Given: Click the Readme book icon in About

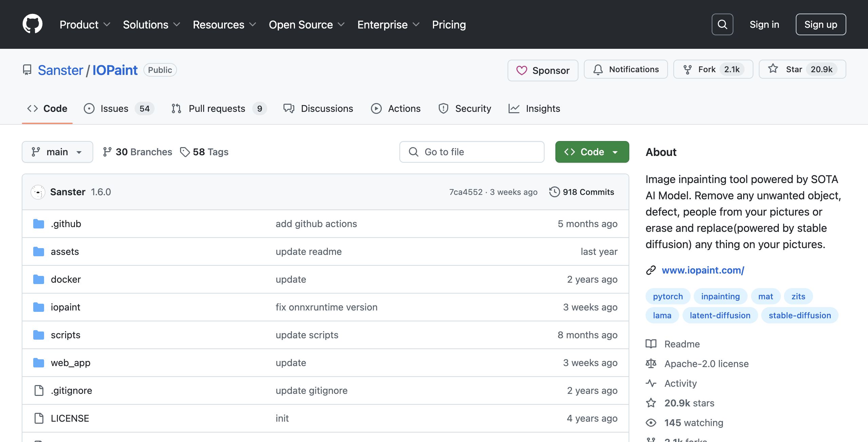Looking at the screenshot, I should 651,344.
